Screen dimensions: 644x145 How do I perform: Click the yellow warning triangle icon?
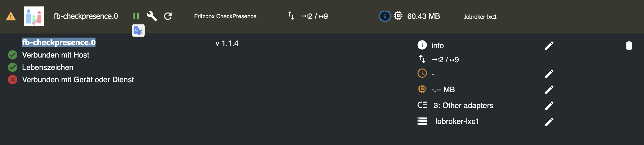pos(11,16)
